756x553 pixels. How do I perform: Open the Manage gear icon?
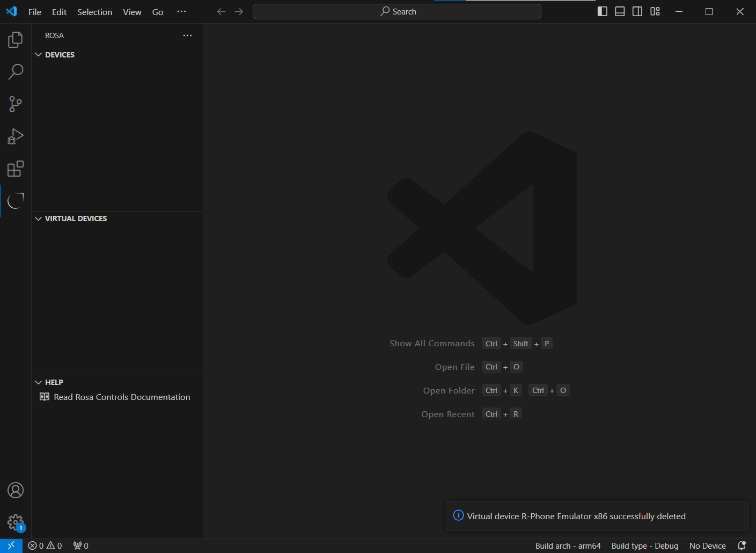(x=16, y=522)
